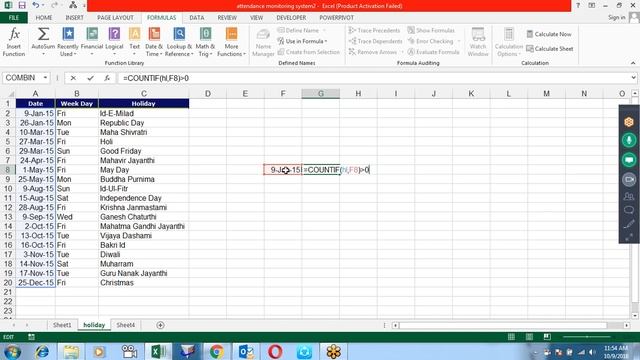The image size is (640, 360).
Task: Switch to the REVIEW tab
Action: click(227, 18)
